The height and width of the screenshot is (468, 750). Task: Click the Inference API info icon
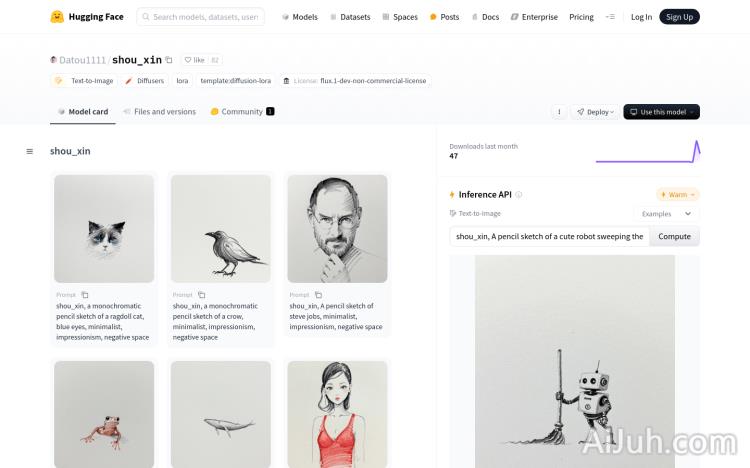click(519, 195)
